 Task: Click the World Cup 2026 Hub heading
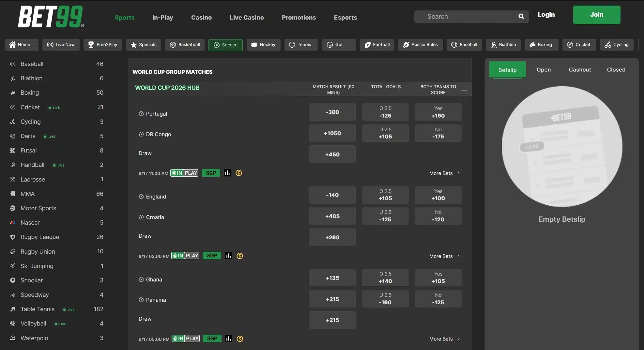167,88
